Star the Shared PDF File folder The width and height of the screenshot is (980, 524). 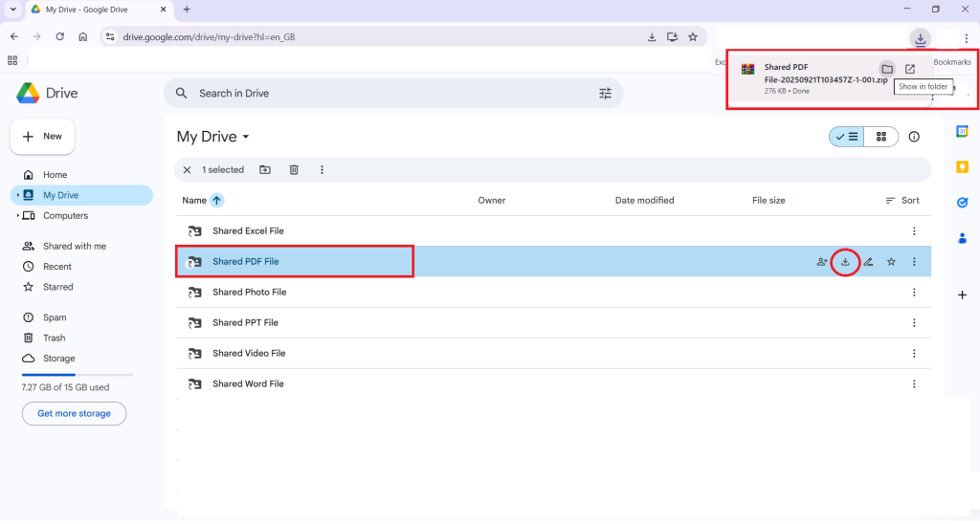click(x=891, y=262)
